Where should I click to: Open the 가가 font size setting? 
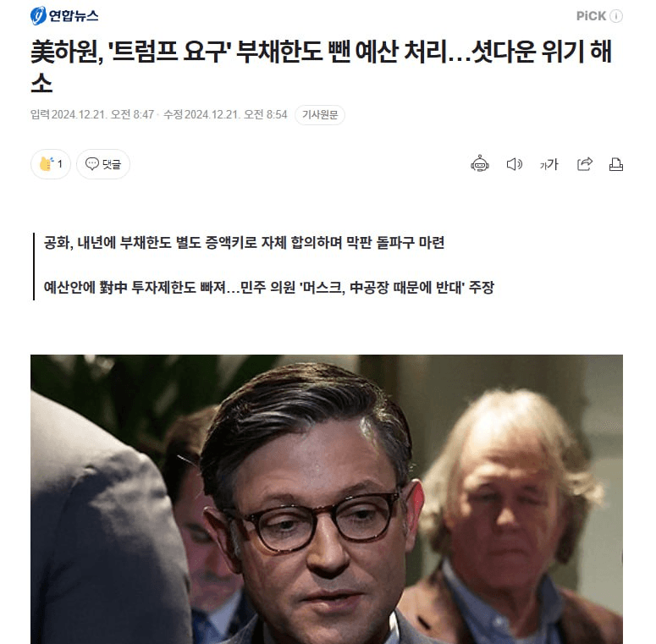point(549,164)
